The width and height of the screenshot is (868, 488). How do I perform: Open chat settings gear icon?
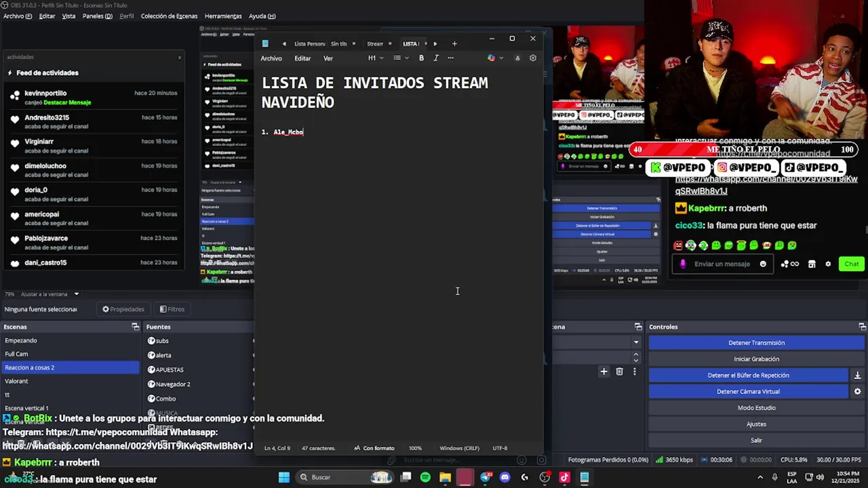click(828, 264)
